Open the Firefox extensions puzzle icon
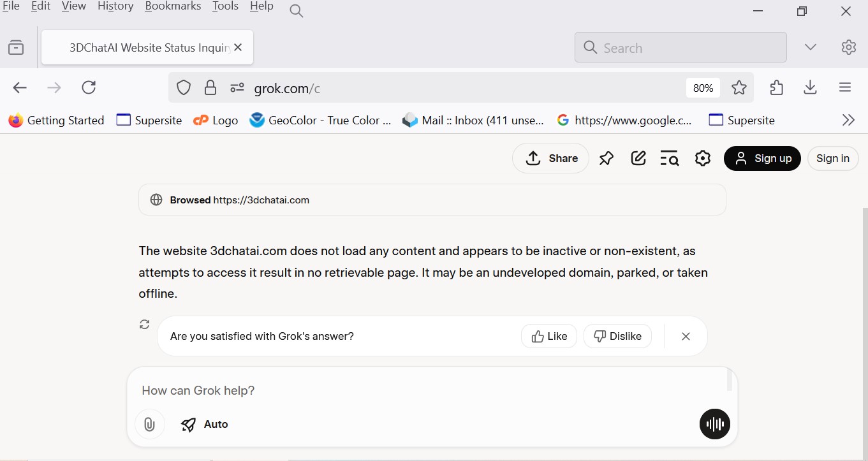Screen dimensions: 868x461 point(776,88)
